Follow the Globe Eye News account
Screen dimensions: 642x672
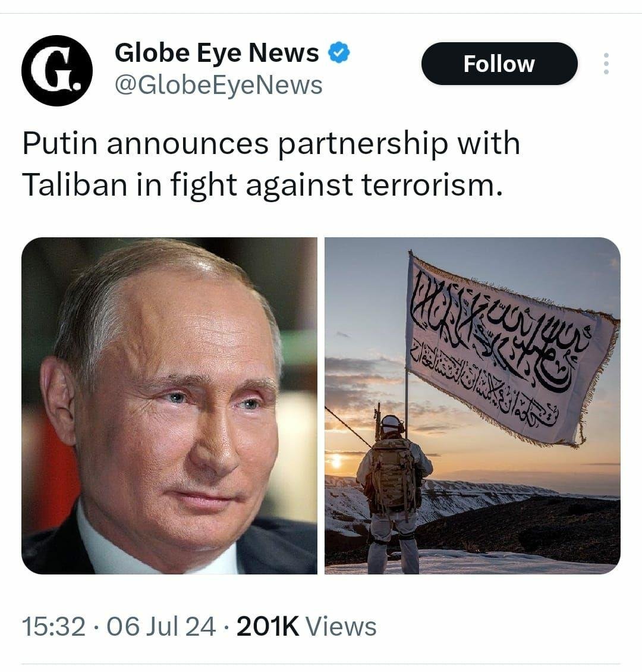pos(499,64)
